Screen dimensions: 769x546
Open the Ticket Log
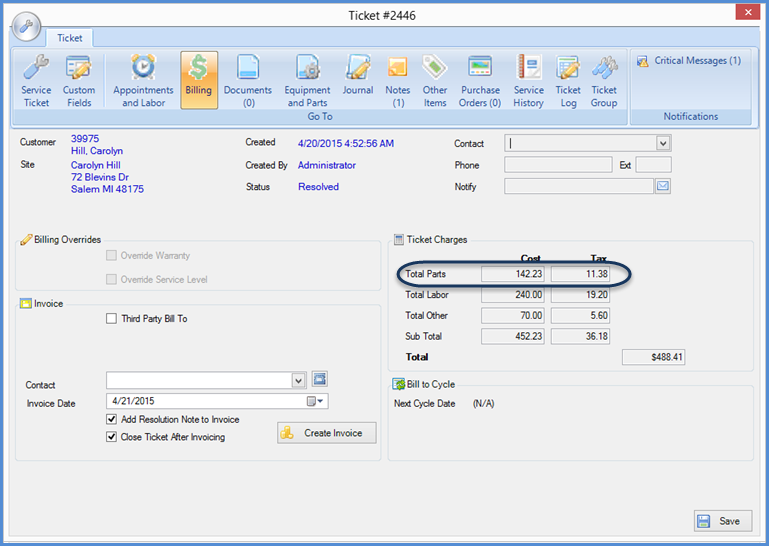pos(568,81)
